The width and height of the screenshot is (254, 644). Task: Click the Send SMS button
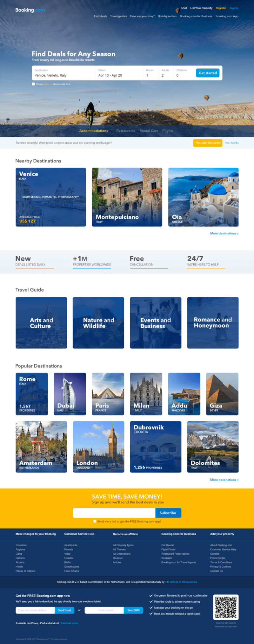click(x=133, y=610)
